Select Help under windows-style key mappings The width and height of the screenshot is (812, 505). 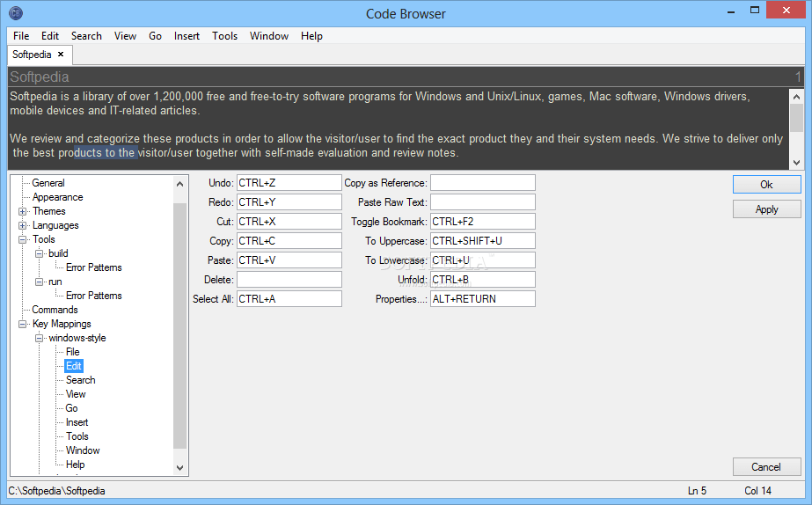pyautogui.click(x=75, y=464)
